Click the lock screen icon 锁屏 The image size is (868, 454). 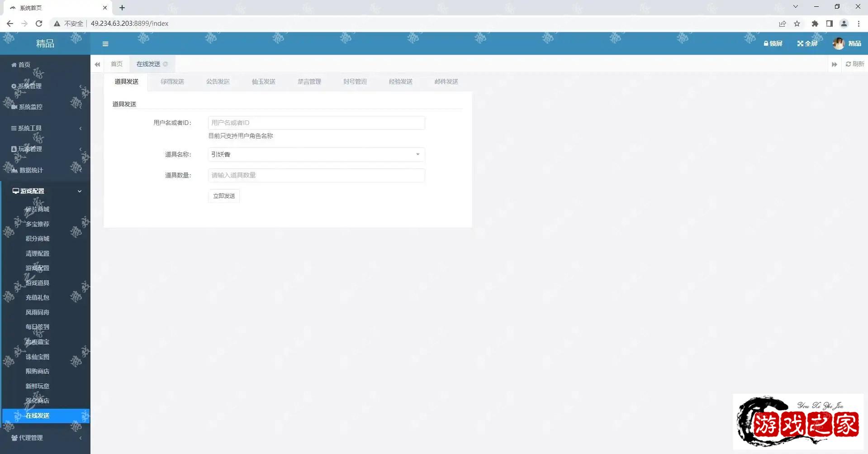(x=766, y=43)
